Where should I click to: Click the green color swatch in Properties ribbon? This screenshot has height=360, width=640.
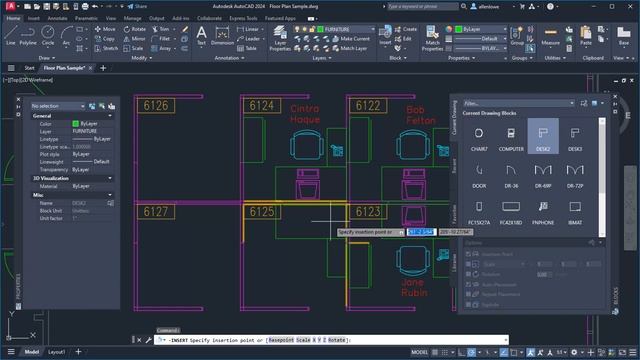pos(458,29)
